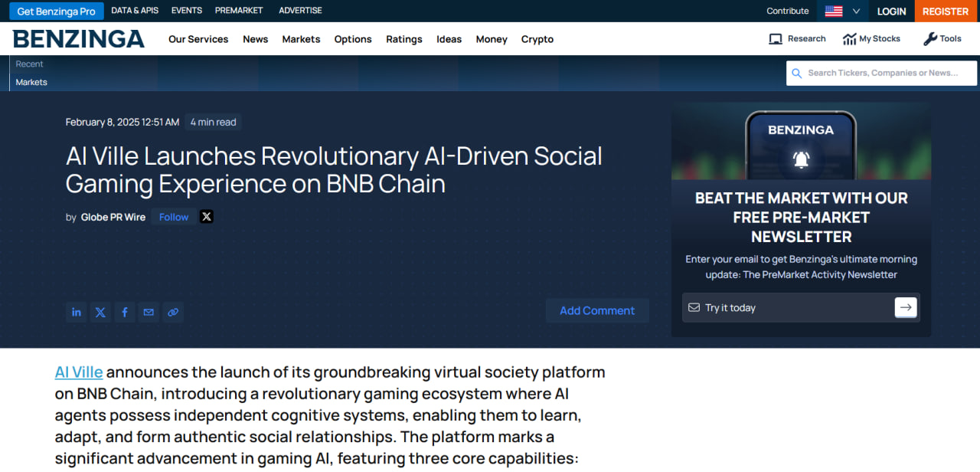Select the Markets tab under Recent
This screenshot has width=980, height=472.
31,82
